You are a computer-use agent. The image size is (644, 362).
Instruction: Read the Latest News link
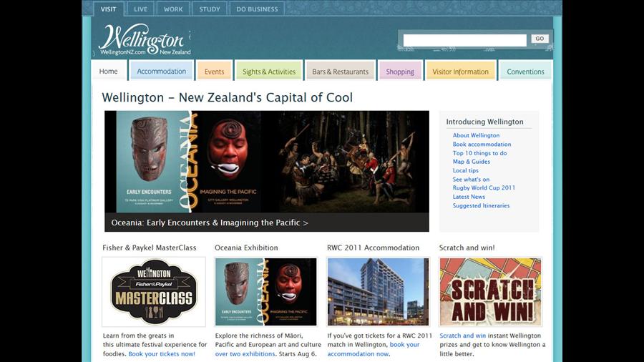click(469, 197)
